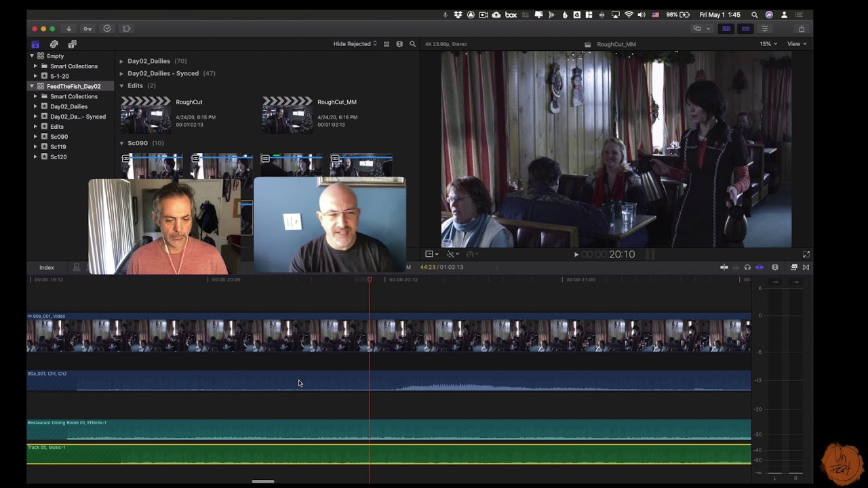
Task: Collapse the Sc090 group
Action: point(121,143)
